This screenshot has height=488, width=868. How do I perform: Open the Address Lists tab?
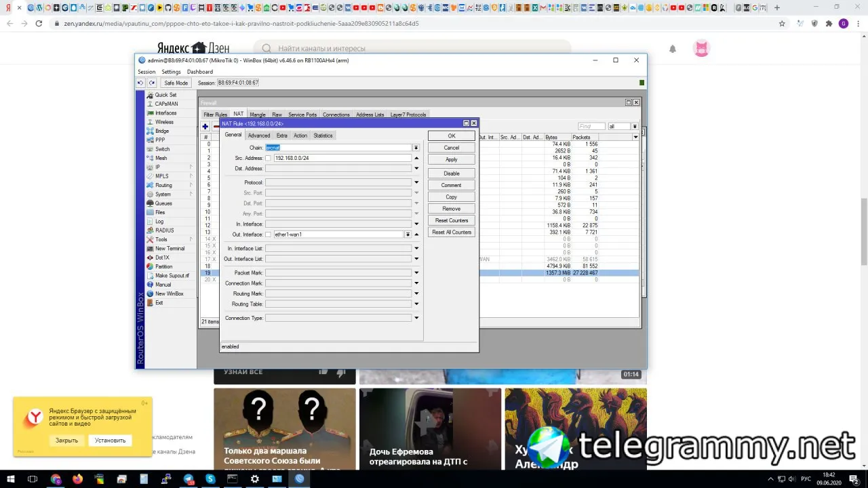[370, 115]
